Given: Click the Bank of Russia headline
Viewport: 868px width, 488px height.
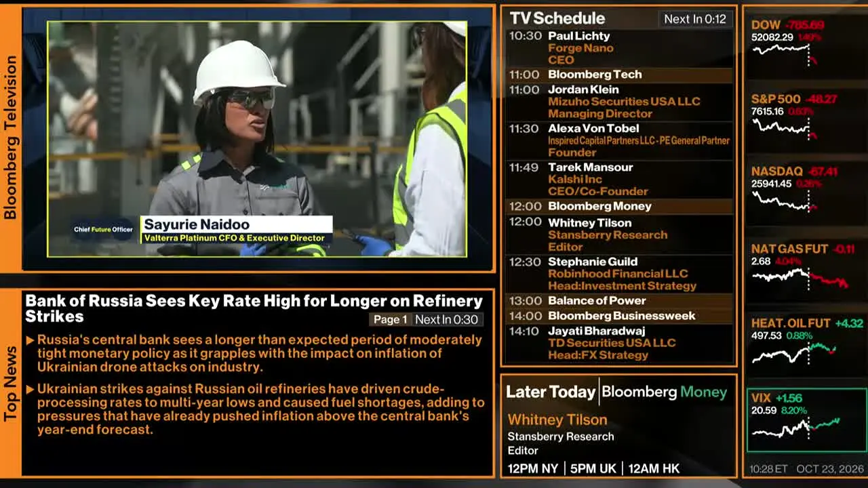Looking at the screenshot, I should [254, 308].
